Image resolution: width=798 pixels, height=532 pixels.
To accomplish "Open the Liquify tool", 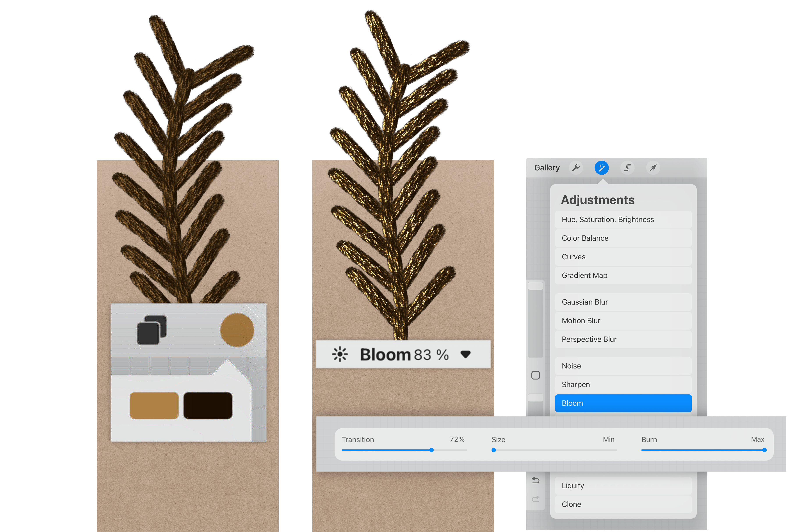I will [623, 486].
